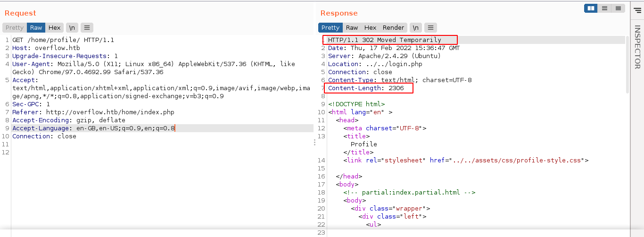Switch to top/bottom split layout icon

click(604, 8)
